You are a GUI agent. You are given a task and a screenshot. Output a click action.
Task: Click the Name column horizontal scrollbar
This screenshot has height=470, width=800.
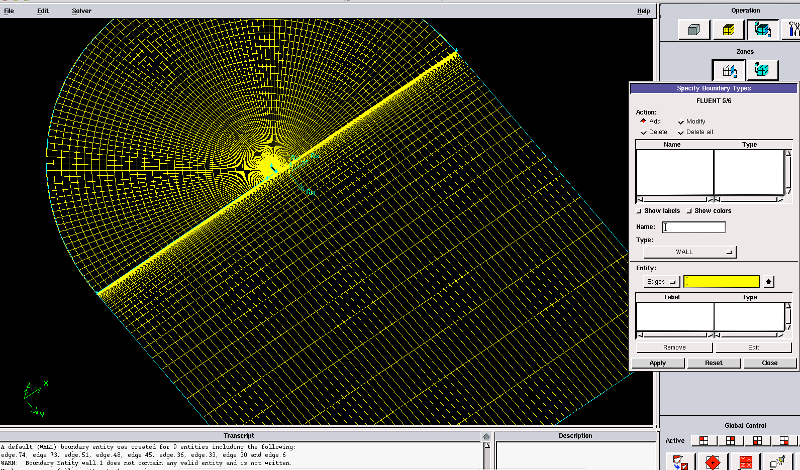coord(674,200)
